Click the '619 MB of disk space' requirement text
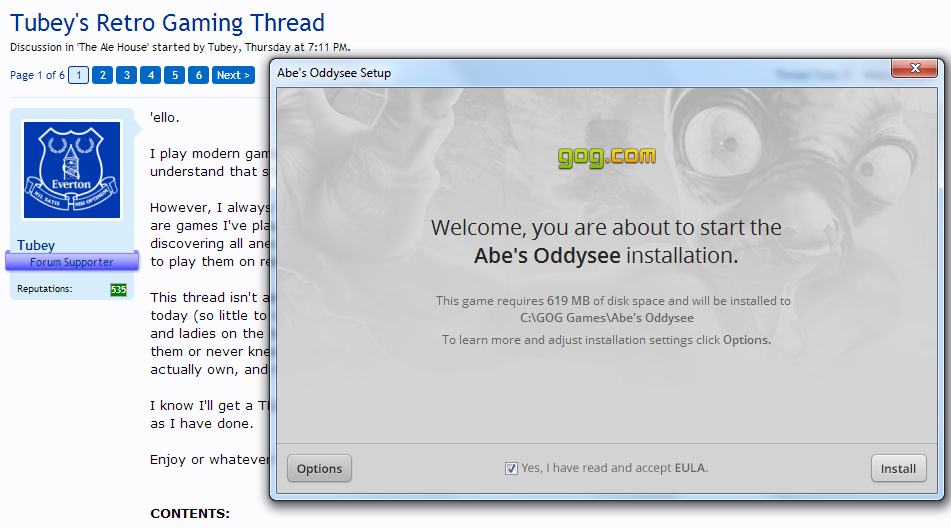The width and height of the screenshot is (951, 528). click(x=606, y=301)
